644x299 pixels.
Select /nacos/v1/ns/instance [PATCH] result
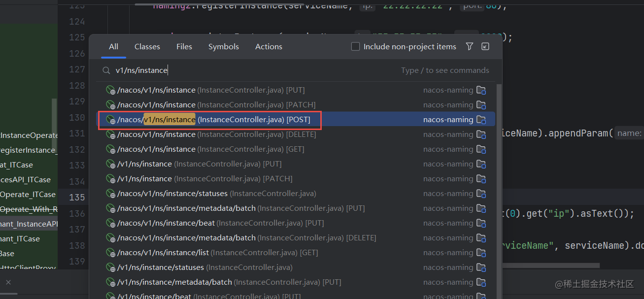[x=296, y=105]
